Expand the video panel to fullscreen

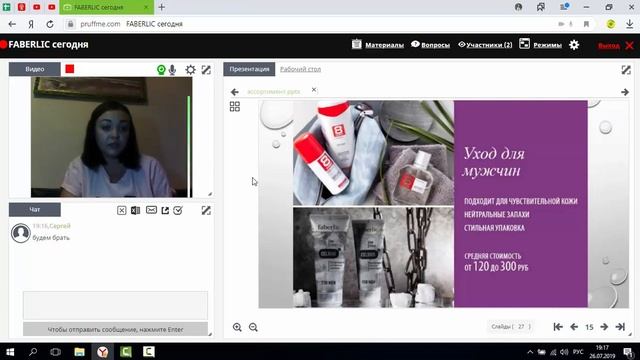pyautogui.click(x=206, y=70)
